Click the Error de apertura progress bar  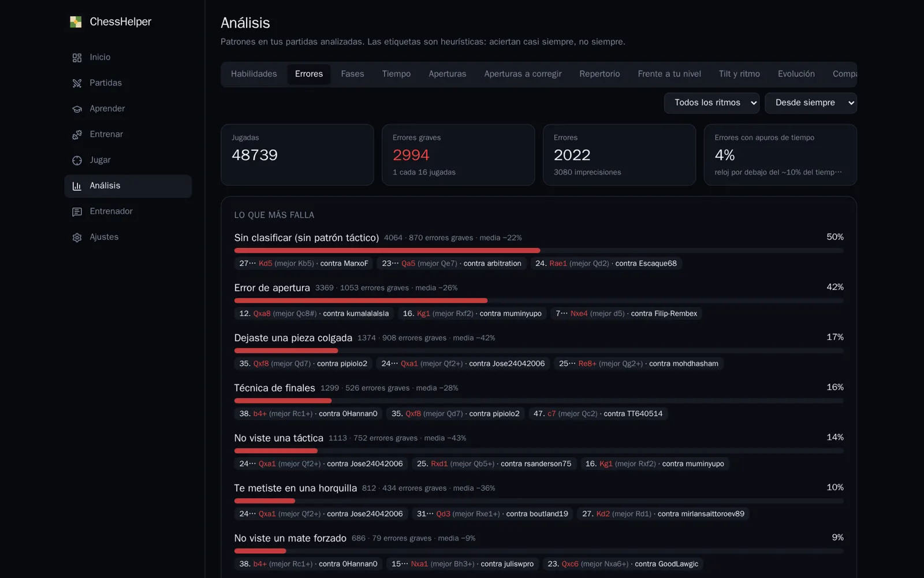click(539, 301)
